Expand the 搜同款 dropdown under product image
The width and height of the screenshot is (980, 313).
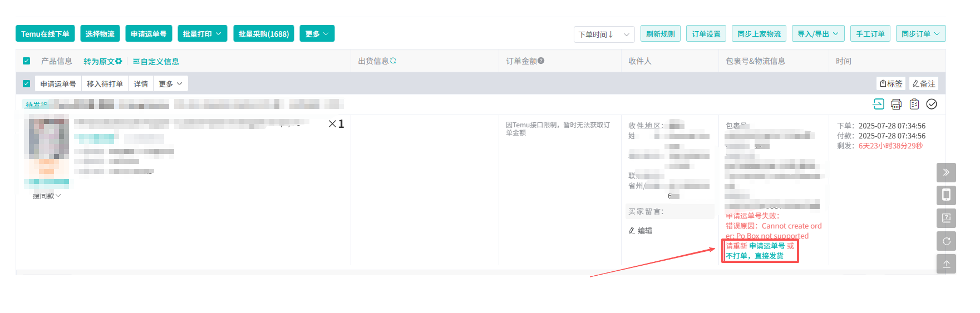pyautogui.click(x=47, y=196)
